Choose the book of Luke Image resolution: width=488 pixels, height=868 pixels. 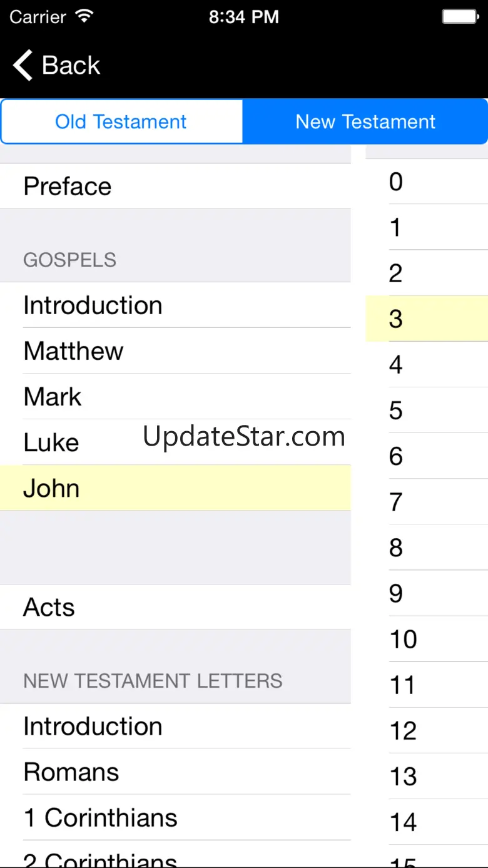pyautogui.click(x=175, y=442)
